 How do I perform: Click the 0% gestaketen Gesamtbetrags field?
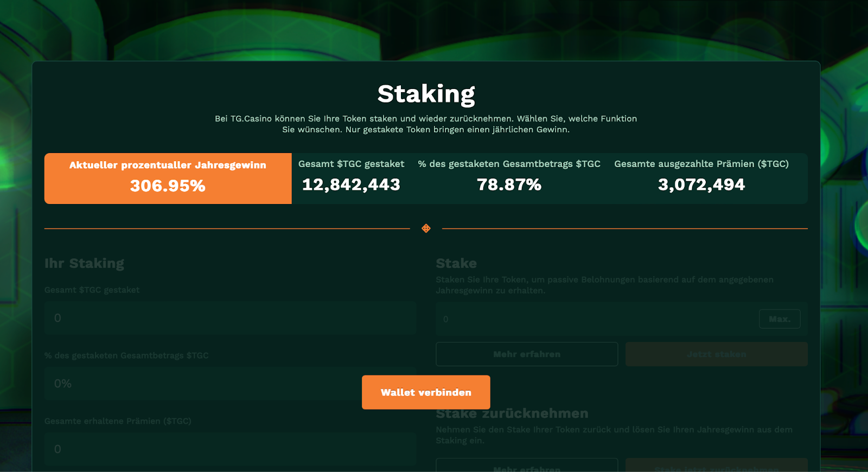pyautogui.click(x=230, y=384)
